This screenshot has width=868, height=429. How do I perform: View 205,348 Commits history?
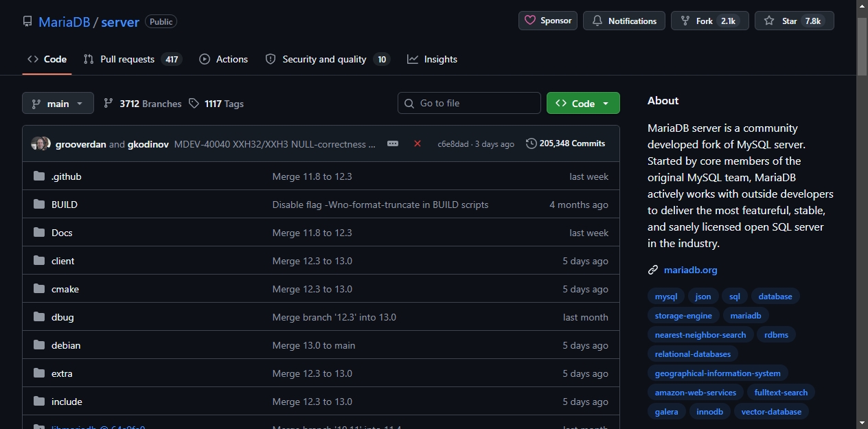[x=566, y=143]
